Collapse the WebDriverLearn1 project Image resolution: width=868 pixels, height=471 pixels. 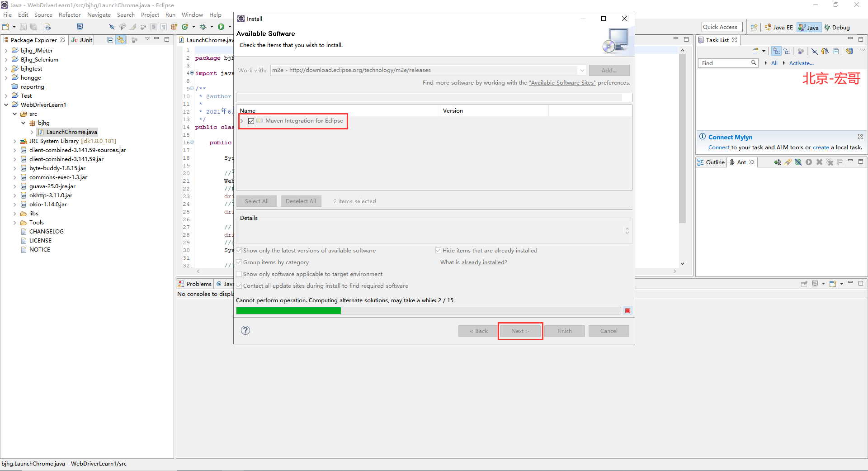pyautogui.click(x=6, y=105)
